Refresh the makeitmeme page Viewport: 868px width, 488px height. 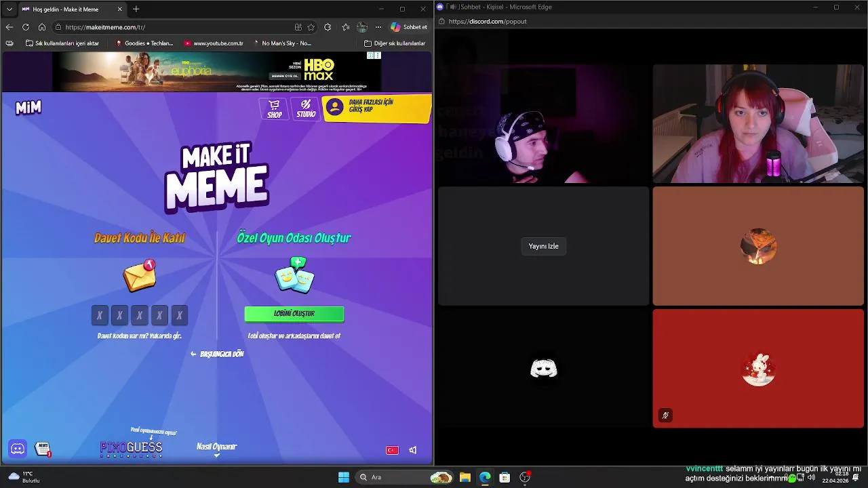(x=25, y=27)
